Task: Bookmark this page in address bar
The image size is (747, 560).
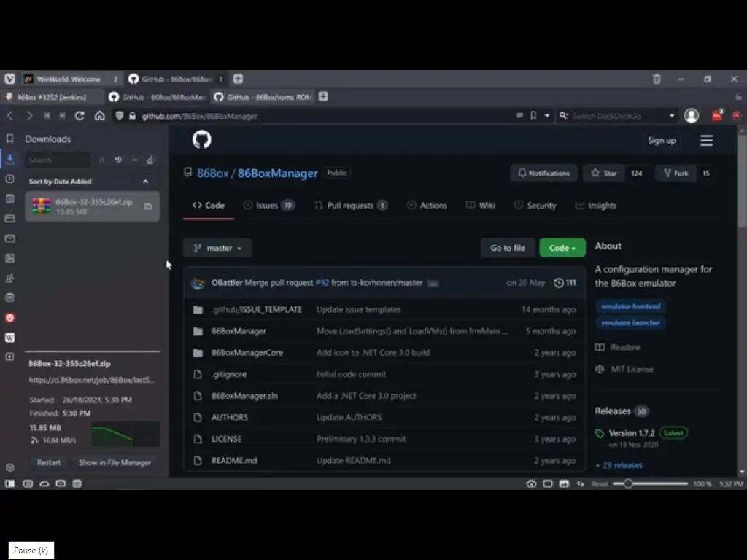Action: point(533,116)
